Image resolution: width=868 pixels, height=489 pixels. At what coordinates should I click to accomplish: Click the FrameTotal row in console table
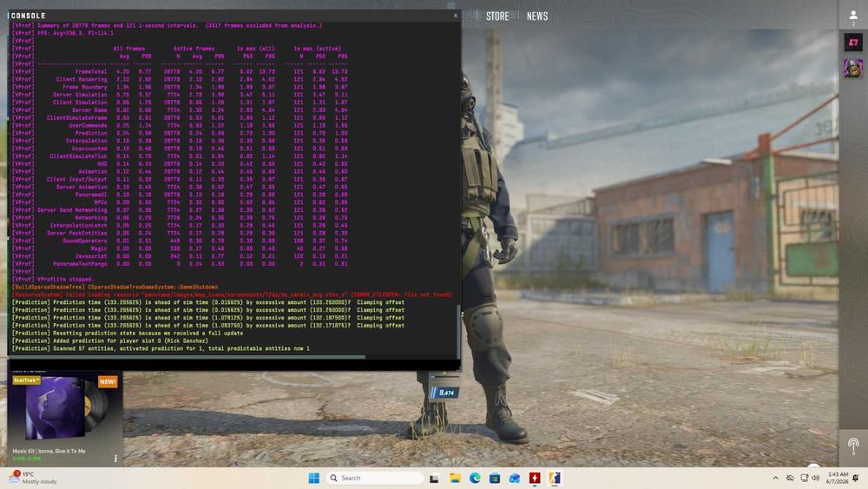[180, 71]
